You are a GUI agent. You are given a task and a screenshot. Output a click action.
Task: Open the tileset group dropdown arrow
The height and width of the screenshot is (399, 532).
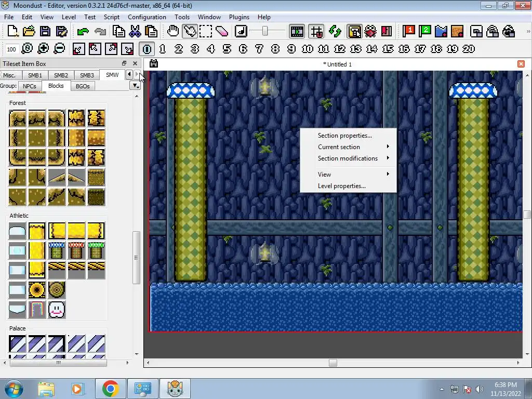(x=136, y=86)
